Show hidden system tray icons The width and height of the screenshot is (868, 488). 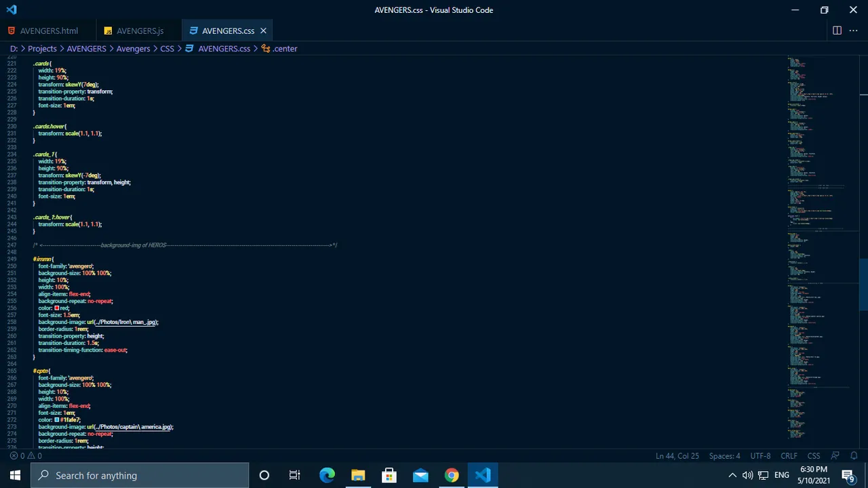point(732,475)
